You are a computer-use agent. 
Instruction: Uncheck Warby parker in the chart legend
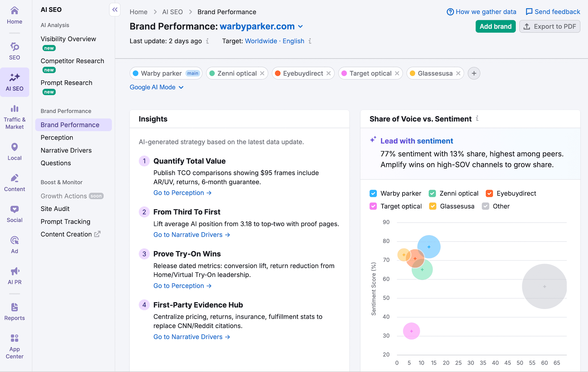(x=373, y=193)
